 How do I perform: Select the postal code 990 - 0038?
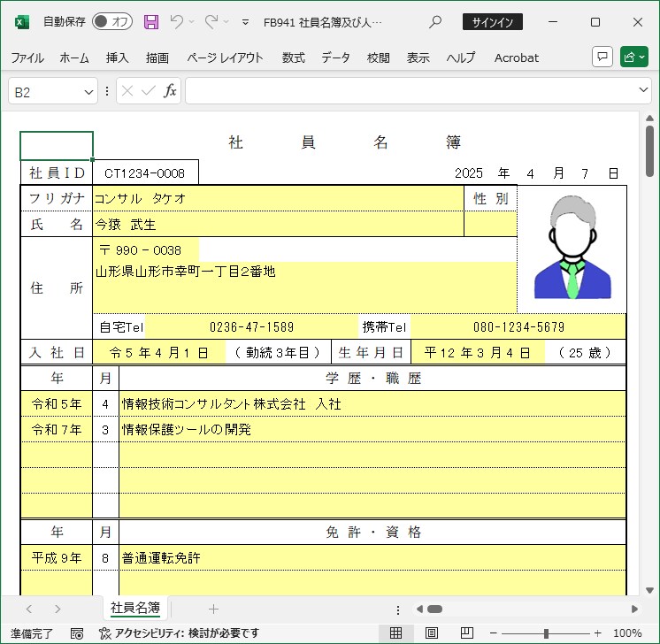pyautogui.click(x=146, y=250)
